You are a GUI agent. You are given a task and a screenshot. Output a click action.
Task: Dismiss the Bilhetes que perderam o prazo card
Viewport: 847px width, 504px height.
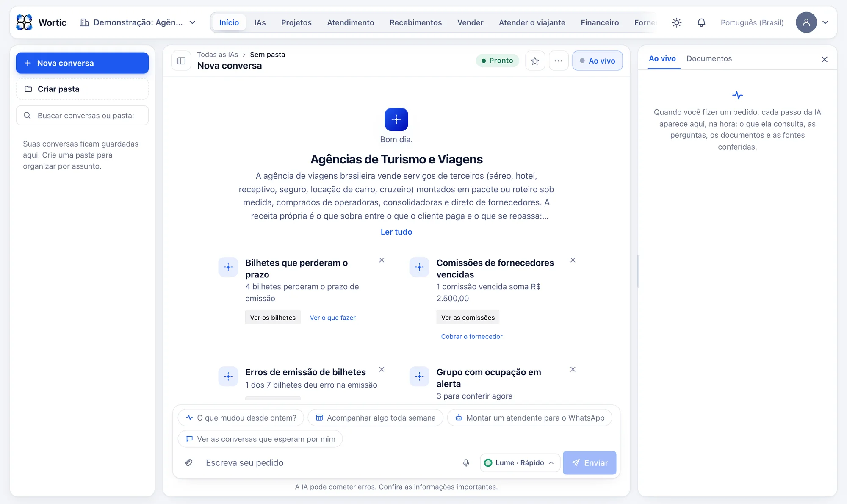click(382, 260)
